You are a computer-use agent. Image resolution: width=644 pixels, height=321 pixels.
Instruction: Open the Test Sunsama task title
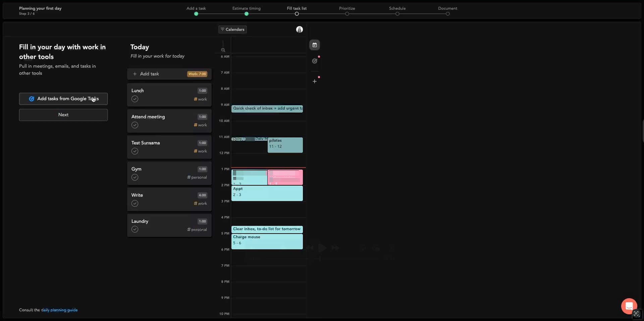point(146,143)
